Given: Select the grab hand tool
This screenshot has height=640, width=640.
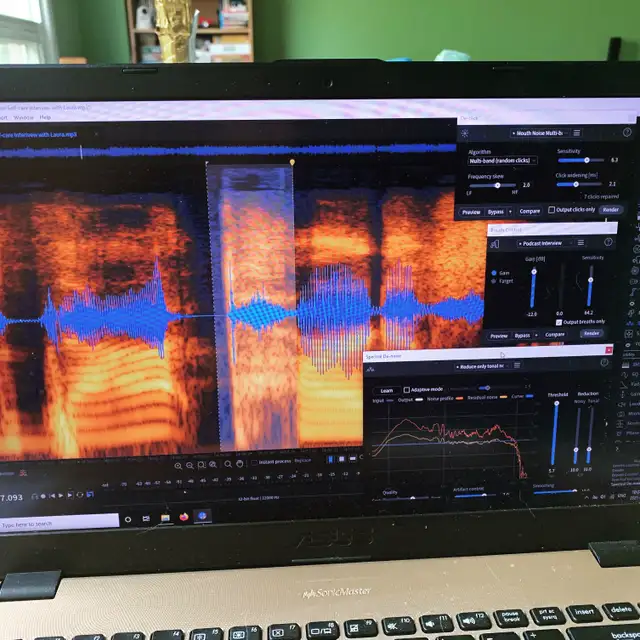Looking at the screenshot, I should pos(240,464).
